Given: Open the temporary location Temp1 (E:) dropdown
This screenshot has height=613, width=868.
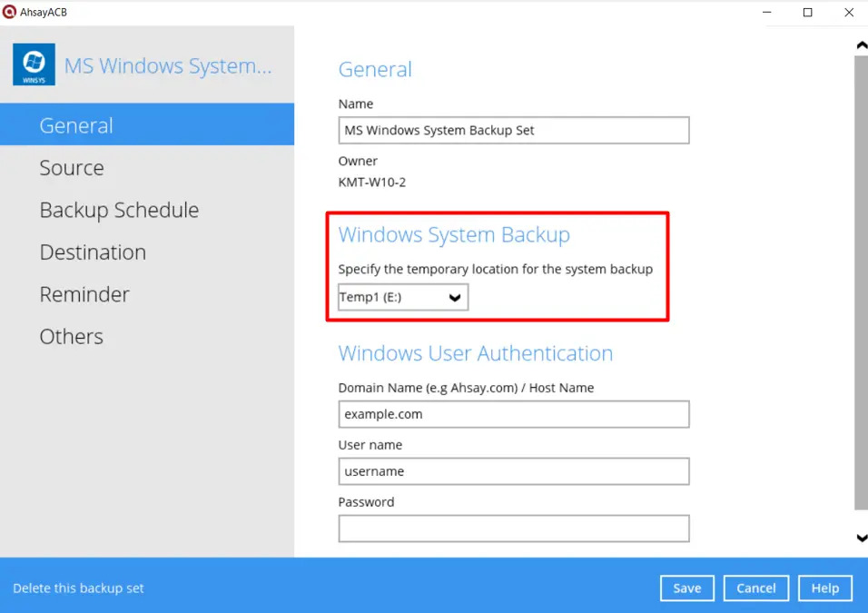Looking at the screenshot, I should [x=403, y=297].
